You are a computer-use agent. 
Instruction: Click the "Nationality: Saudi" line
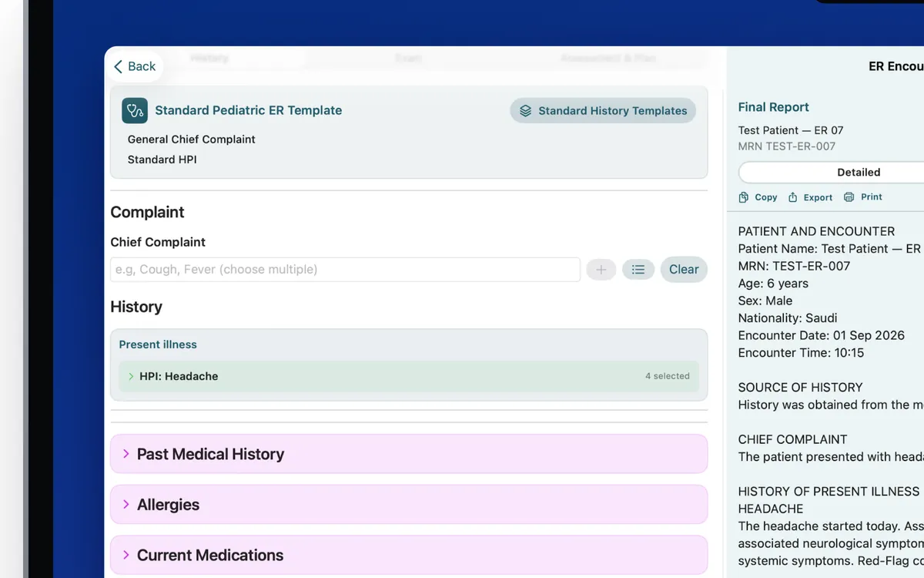pyautogui.click(x=787, y=318)
